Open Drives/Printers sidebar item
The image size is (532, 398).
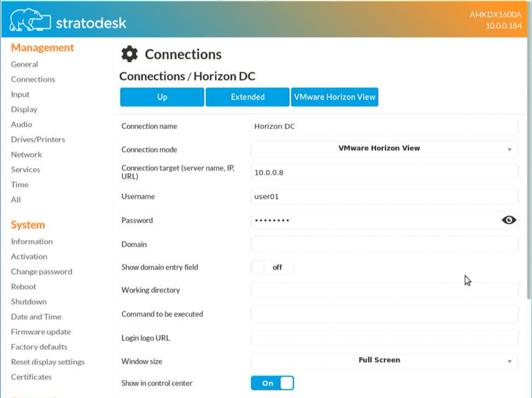[38, 140]
